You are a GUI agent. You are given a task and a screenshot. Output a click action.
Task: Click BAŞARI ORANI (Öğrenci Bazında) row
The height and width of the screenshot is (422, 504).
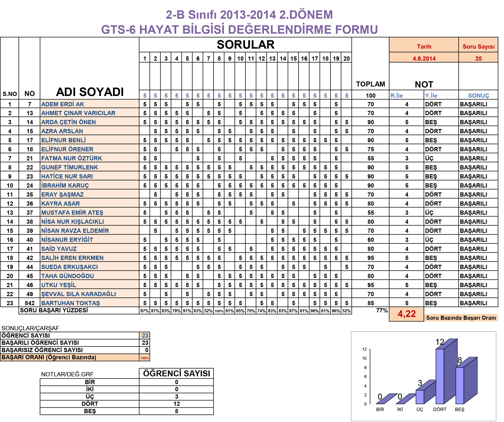(x=75, y=357)
